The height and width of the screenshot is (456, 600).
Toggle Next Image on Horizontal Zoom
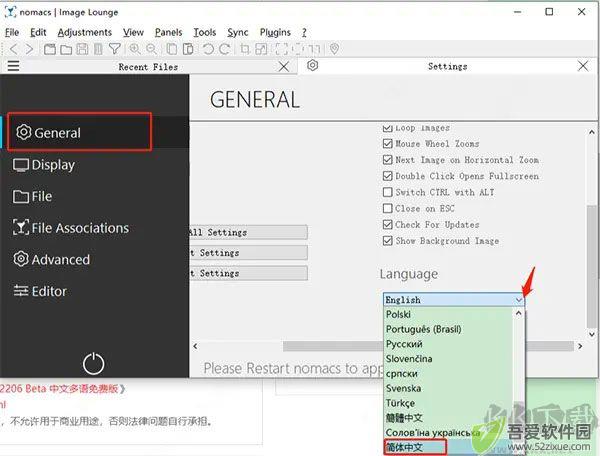click(x=388, y=160)
